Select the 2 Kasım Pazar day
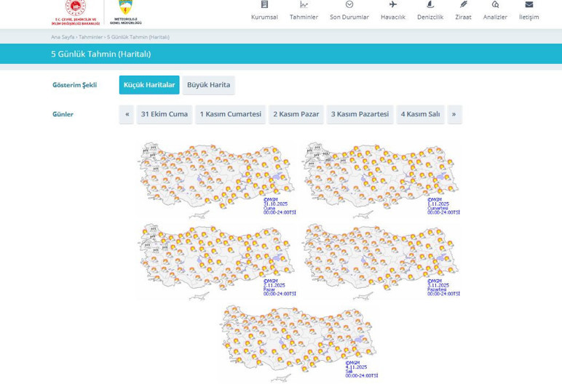This screenshot has height=392, width=562. (x=296, y=114)
